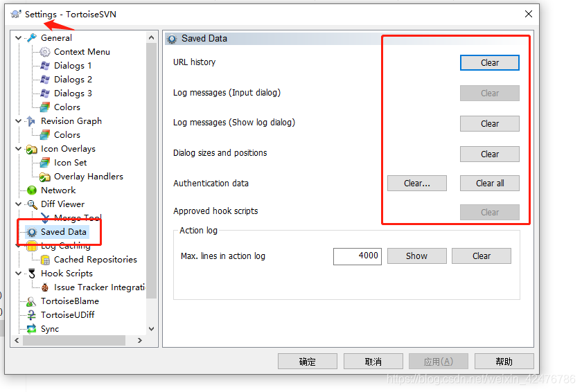Collapse the Diff Viewer node
Viewport: 582px width, 392px height.
(x=18, y=204)
